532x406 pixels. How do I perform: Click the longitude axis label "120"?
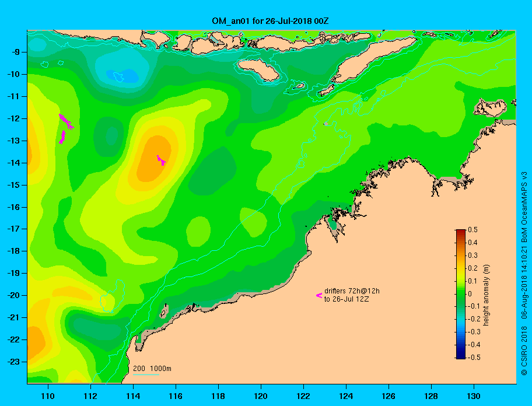(261, 396)
